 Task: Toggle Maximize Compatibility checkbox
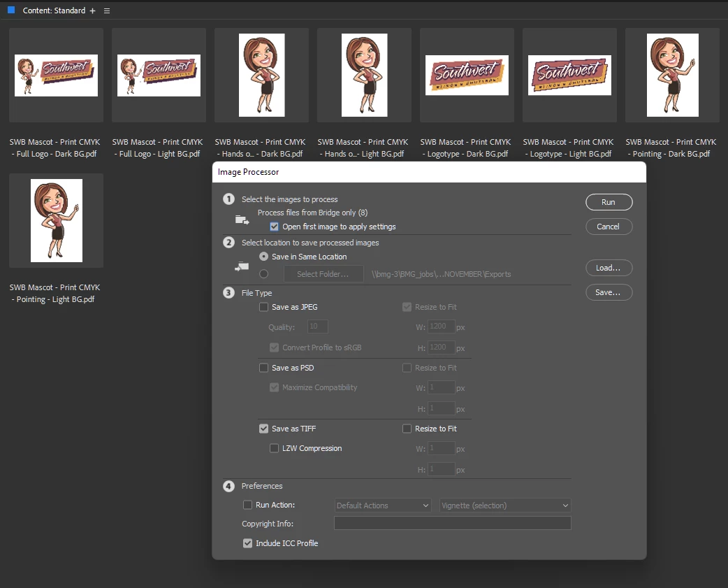(275, 387)
